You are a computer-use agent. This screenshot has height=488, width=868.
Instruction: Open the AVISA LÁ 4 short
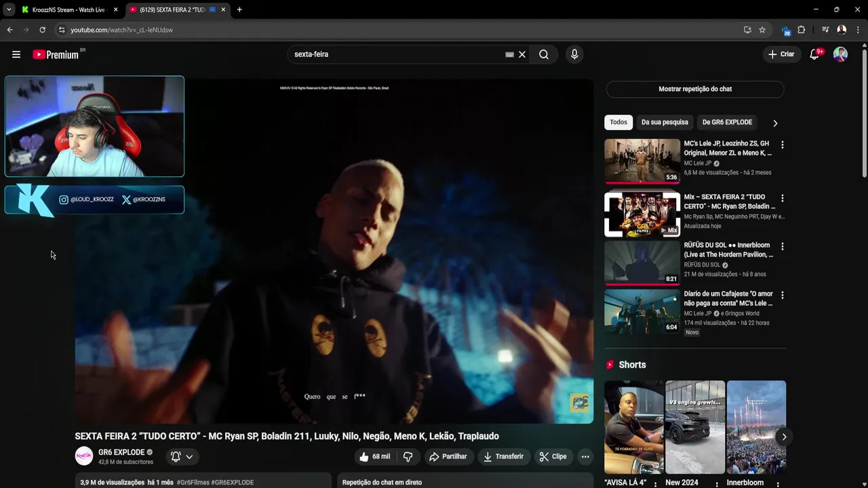(x=634, y=427)
